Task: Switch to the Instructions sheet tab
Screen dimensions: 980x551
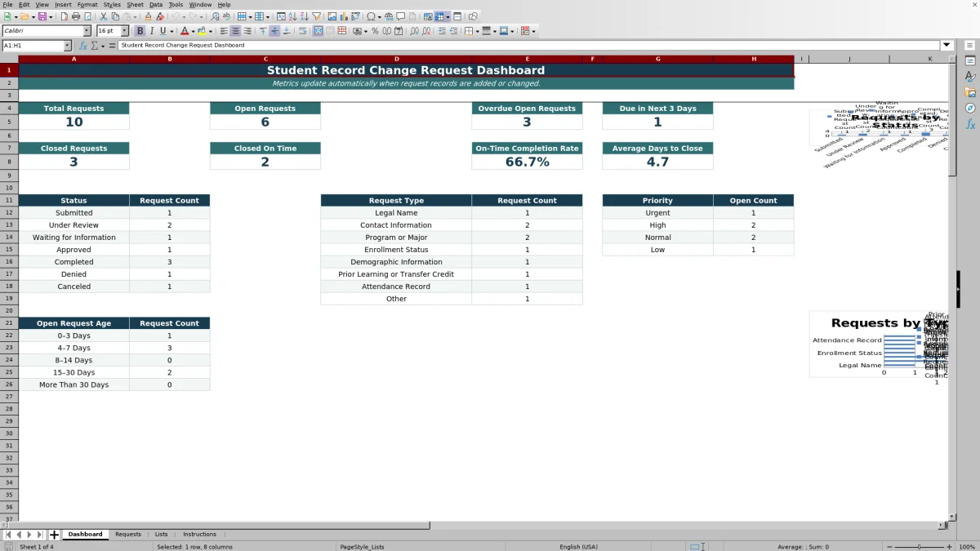Action: point(199,535)
